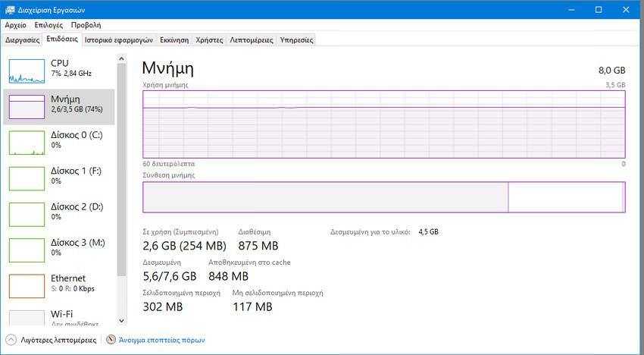Image resolution: width=644 pixels, height=355 pixels.
Task: Select the Wi-Fi graph icon
Action: 27,317
